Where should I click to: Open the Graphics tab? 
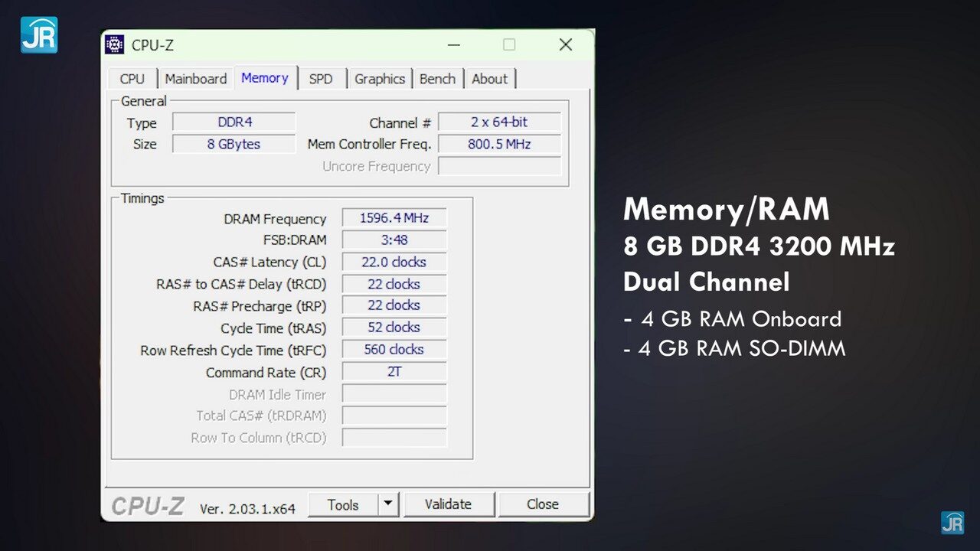coord(380,78)
